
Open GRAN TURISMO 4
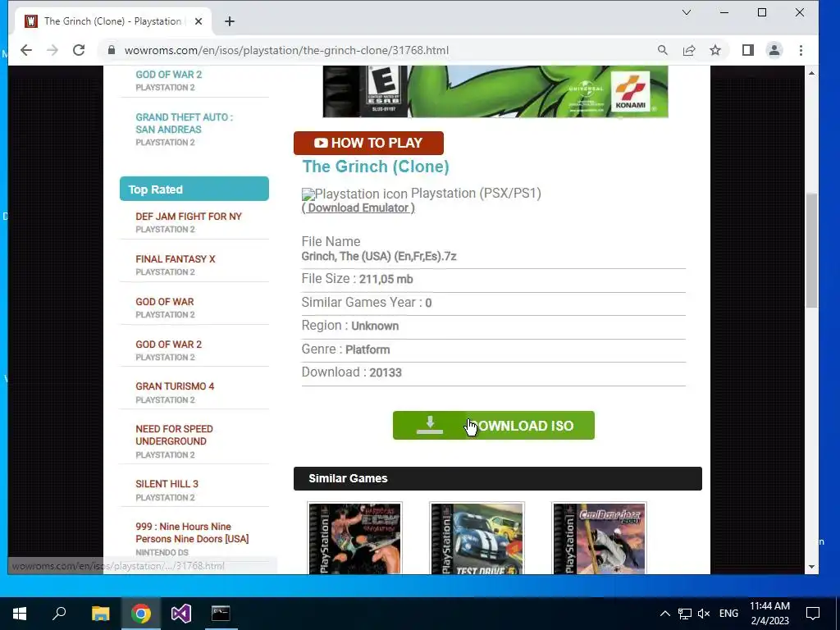175,386
